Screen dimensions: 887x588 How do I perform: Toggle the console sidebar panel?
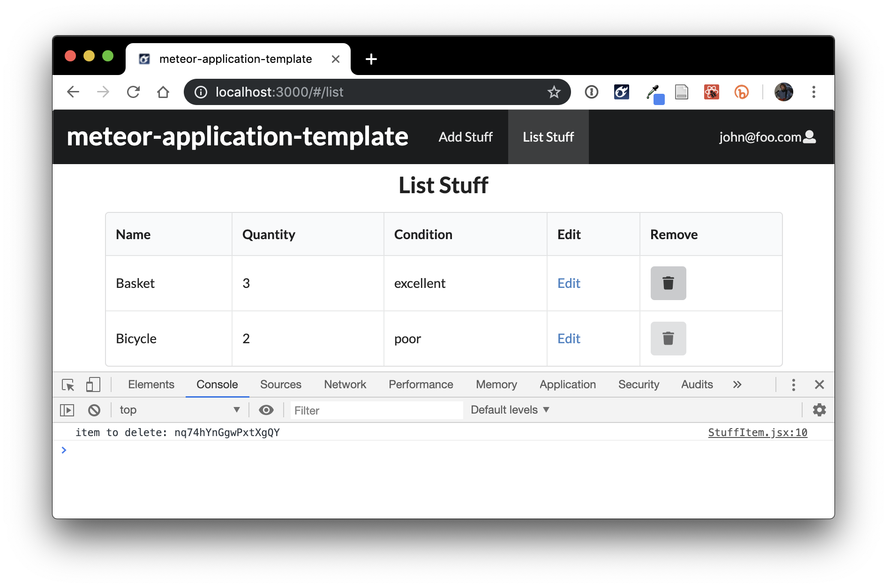(x=67, y=410)
